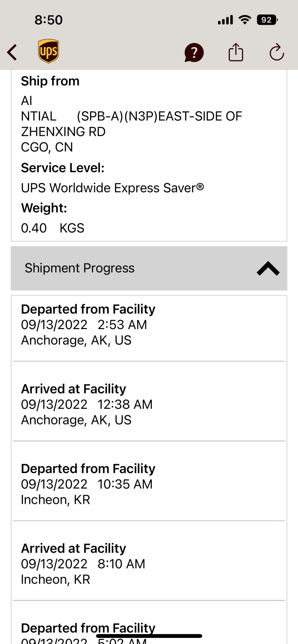This screenshot has height=644, width=298.
Task: Refresh tracking with the reload icon
Action: pos(276,52)
